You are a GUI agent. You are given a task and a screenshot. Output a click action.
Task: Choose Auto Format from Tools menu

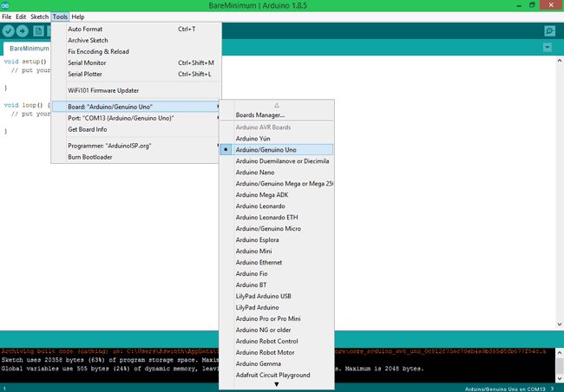coord(136,29)
